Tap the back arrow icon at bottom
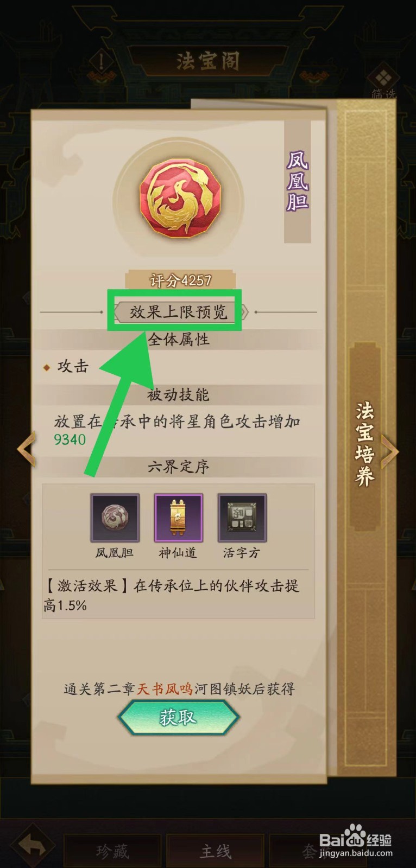The height and width of the screenshot is (868, 416). [32, 844]
